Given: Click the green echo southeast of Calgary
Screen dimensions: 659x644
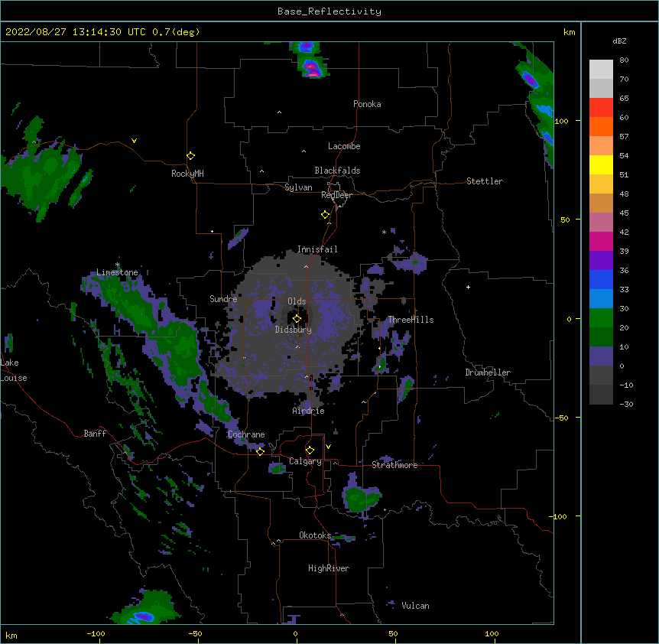Looking at the screenshot, I should 361,497.
